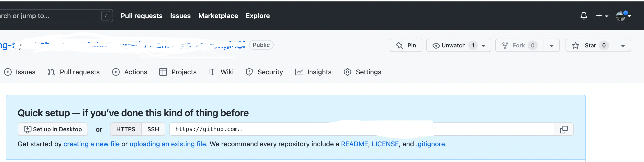Click the Fork count 0
This screenshot has height=162, width=644.
(533, 46)
